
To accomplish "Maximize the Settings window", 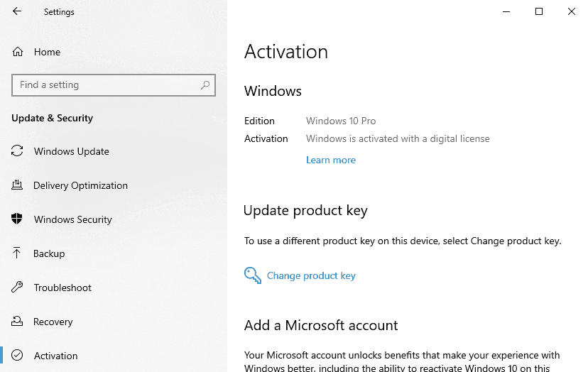I will pos(539,11).
